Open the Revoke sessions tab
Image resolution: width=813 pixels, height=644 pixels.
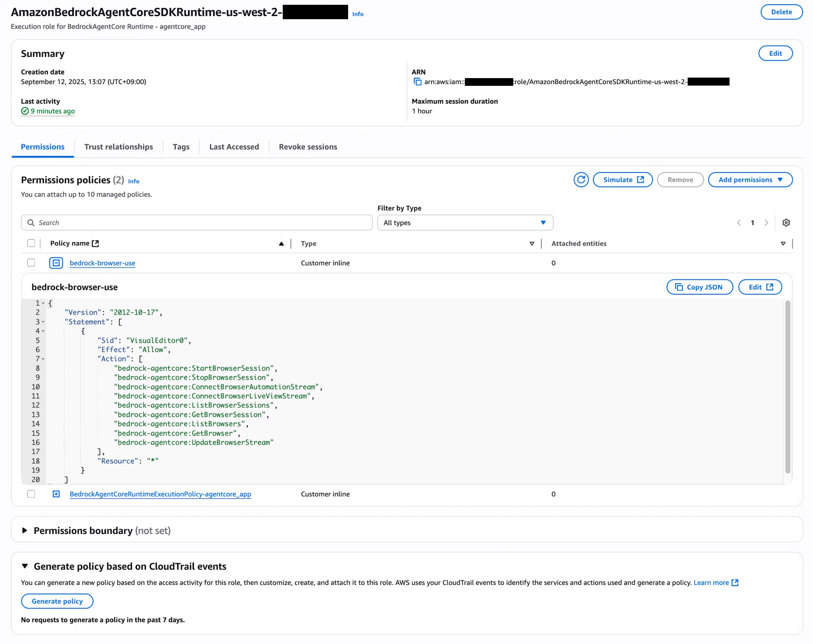(x=308, y=147)
